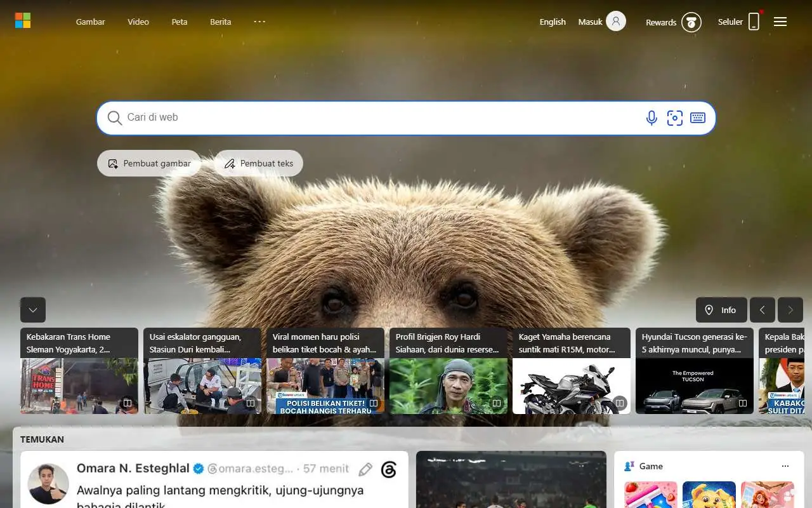Show more navigation items via ellipsis
812x508 pixels.
[259, 22]
